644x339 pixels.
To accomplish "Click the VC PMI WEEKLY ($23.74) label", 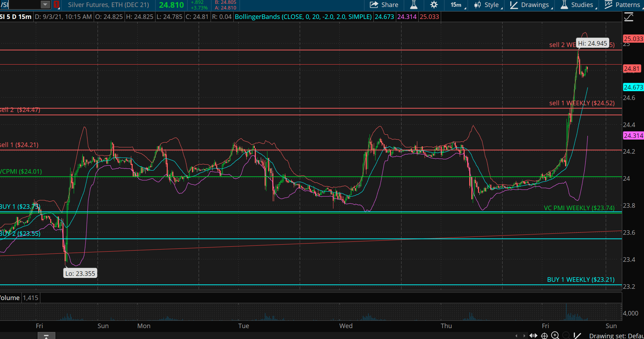I will [x=579, y=208].
